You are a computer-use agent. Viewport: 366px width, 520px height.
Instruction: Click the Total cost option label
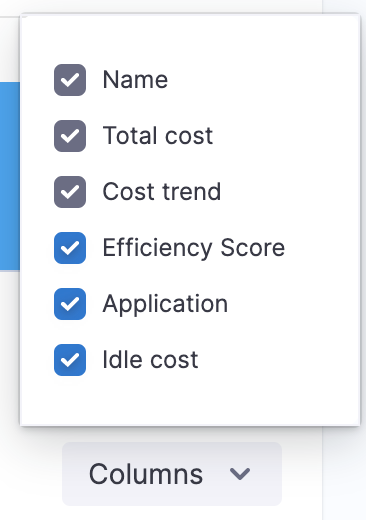[x=158, y=136]
